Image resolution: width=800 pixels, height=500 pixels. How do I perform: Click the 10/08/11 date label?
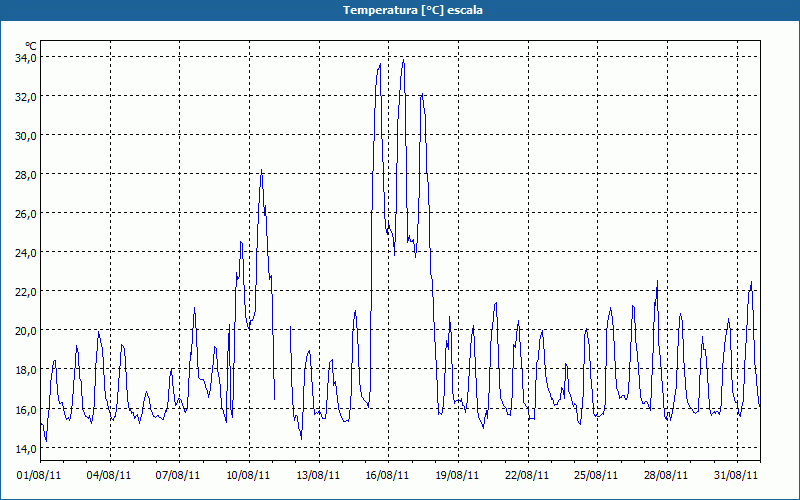point(248,475)
